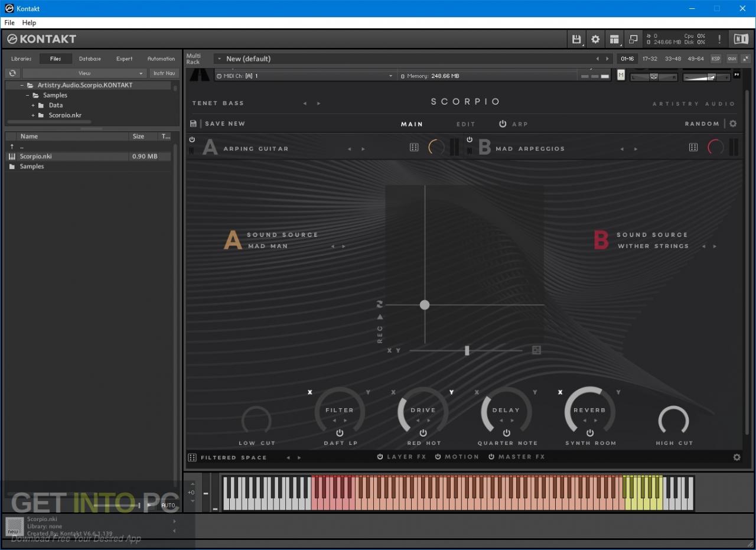Show rack page 33-48
Viewport: 756px width, 550px height.
(x=673, y=58)
